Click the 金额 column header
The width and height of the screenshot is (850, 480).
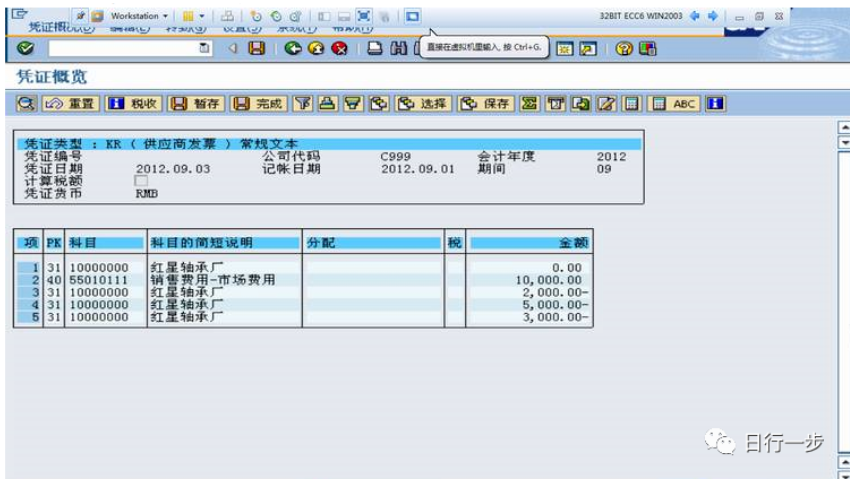[x=529, y=242]
